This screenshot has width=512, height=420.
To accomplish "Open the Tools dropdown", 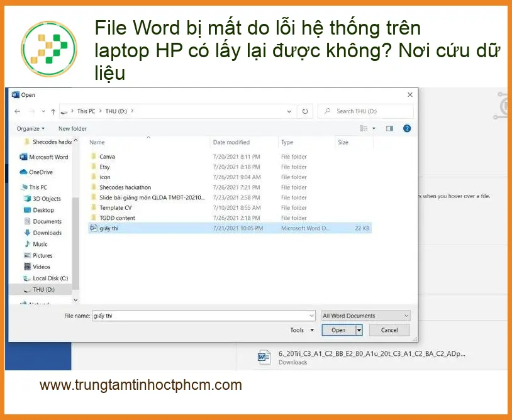I will point(302,330).
